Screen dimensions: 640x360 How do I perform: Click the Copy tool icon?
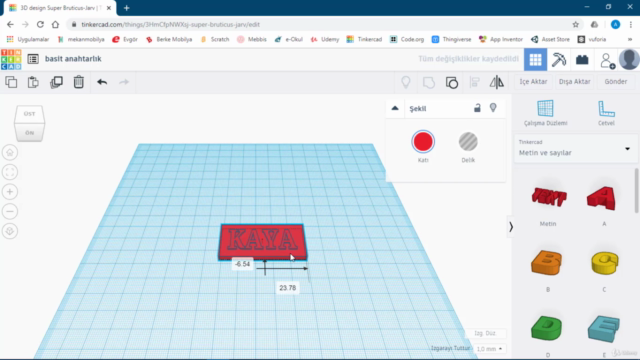pyautogui.click(x=11, y=82)
